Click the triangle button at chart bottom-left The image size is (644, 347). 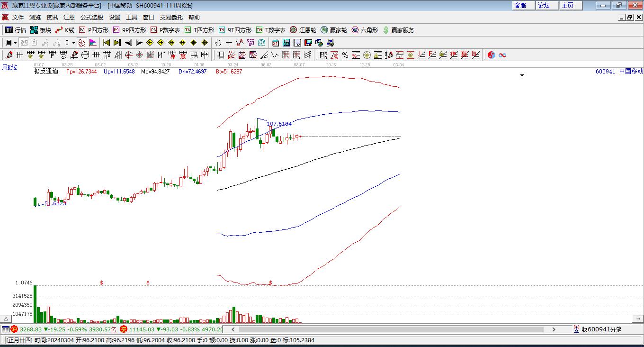[6, 319]
